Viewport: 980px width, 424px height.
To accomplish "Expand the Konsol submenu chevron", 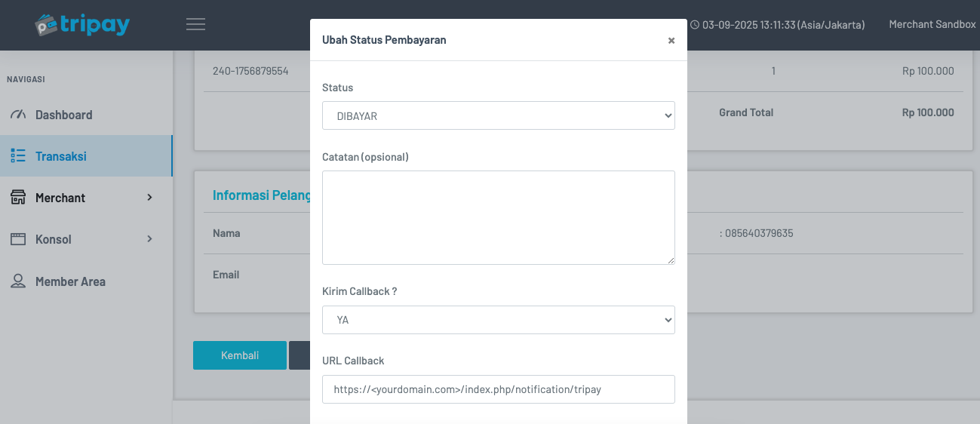I will (x=149, y=239).
